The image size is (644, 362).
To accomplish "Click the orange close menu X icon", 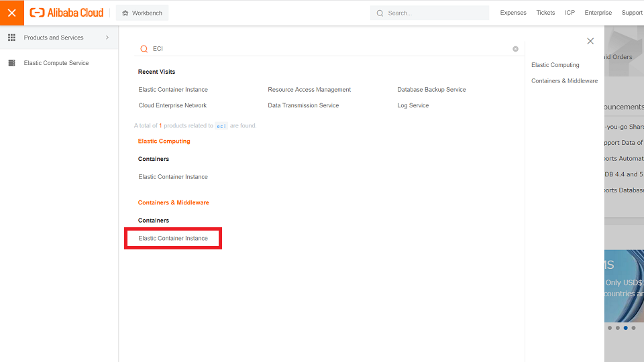I will tap(11, 13).
